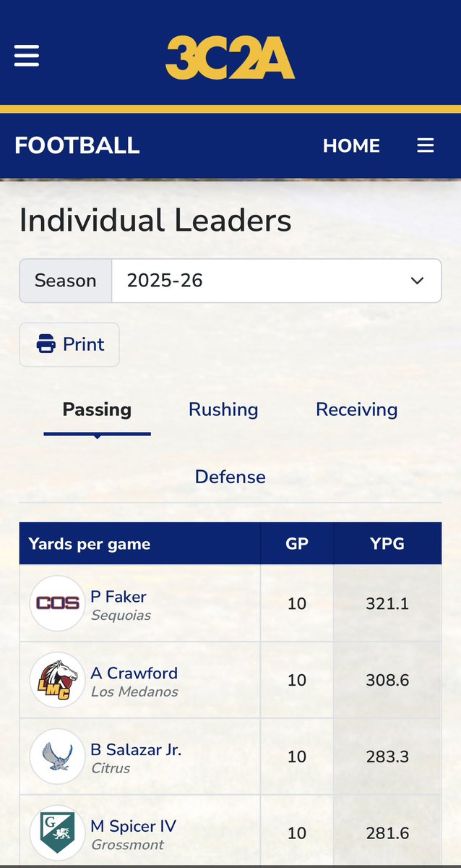Click the FOOTBALL section title
Screen dimensions: 461x868
pyautogui.click(x=77, y=145)
